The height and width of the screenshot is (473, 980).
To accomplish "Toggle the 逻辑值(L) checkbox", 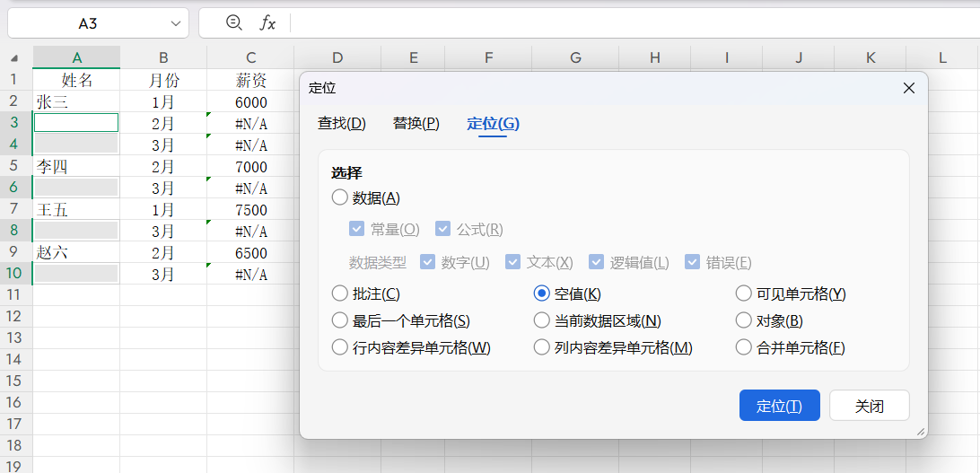I will tap(596, 262).
